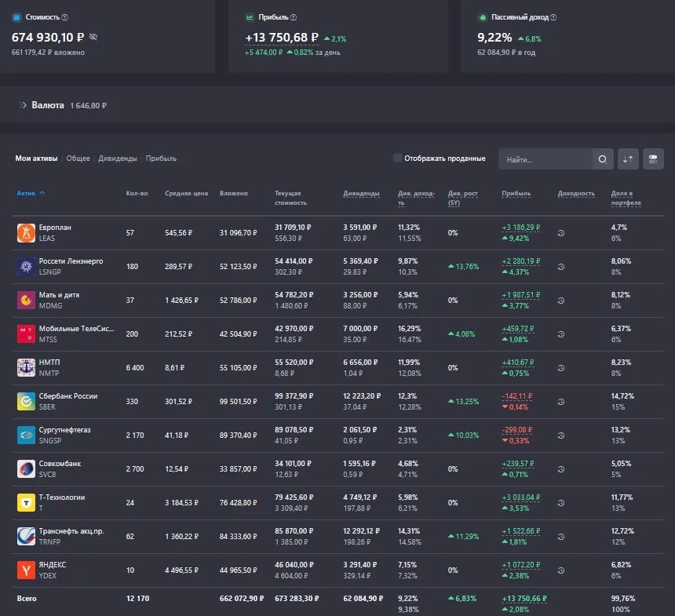Image resolution: width=675 pixels, height=616 pixels.
Task: Switch to Дивиденды tab
Action: (x=118, y=159)
